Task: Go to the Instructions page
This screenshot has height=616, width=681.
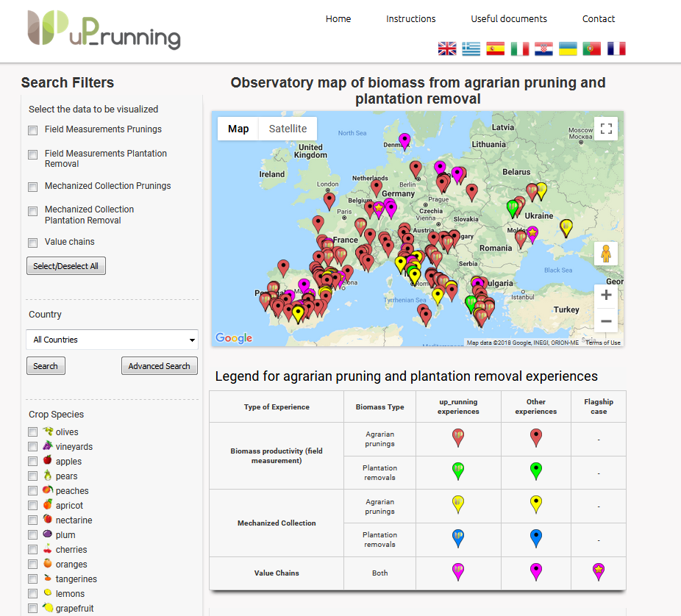Action: [410, 18]
